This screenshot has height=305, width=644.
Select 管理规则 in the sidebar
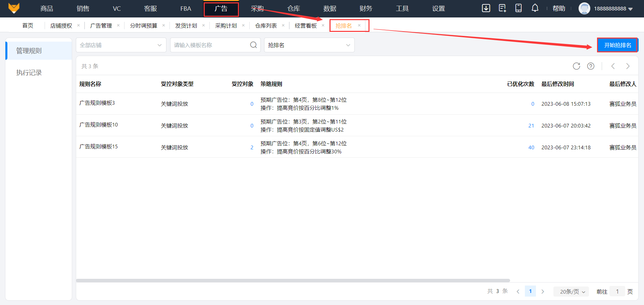39,51
